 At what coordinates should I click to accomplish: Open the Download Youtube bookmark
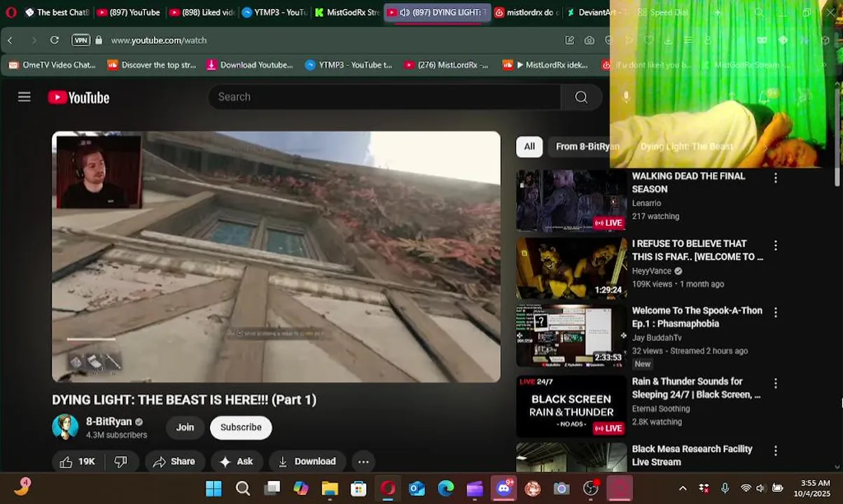click(250, 65)
